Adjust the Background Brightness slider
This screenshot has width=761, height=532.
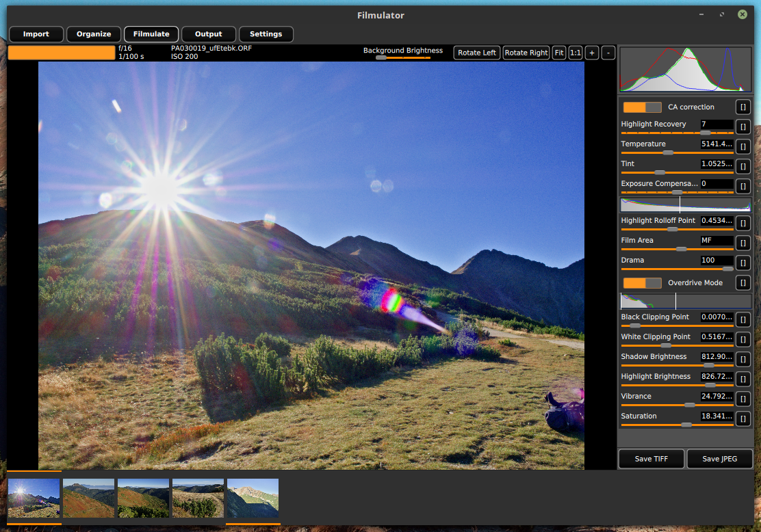point(403,57)
